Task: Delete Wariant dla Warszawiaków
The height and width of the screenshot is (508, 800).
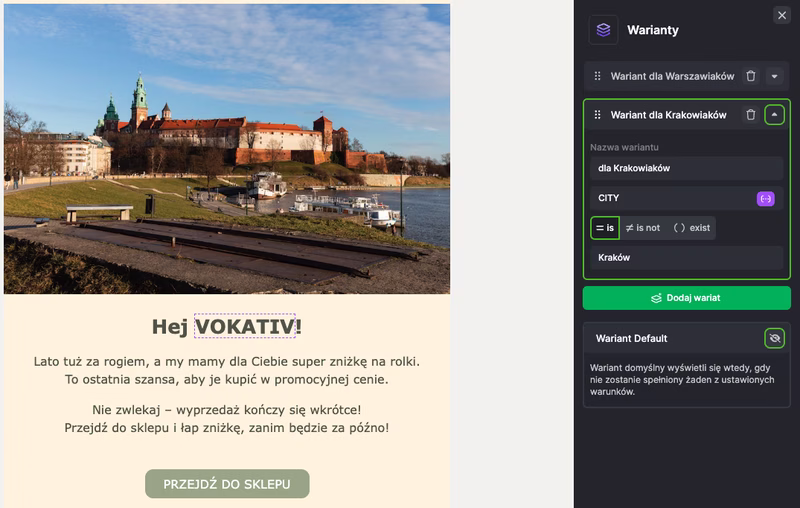Action: coord(751,76)
